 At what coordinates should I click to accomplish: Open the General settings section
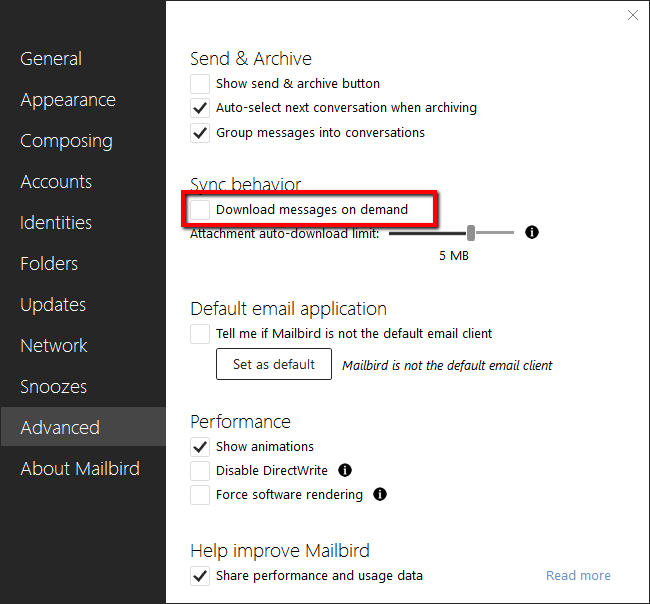pos(83,58)
